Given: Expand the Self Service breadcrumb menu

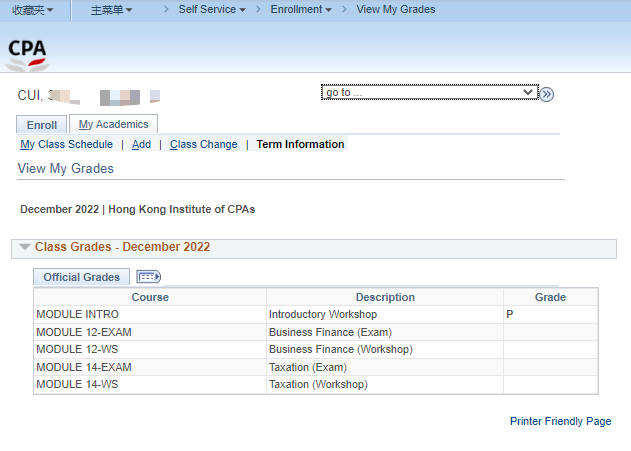Looking at the screenshot, I should tap(212, 9).
